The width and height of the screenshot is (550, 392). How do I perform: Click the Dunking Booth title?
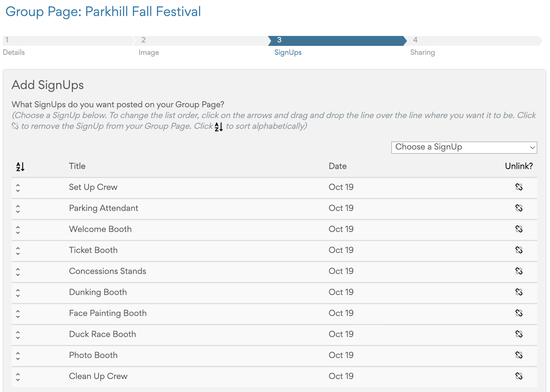pyautogui.click(x=98, y=292)
